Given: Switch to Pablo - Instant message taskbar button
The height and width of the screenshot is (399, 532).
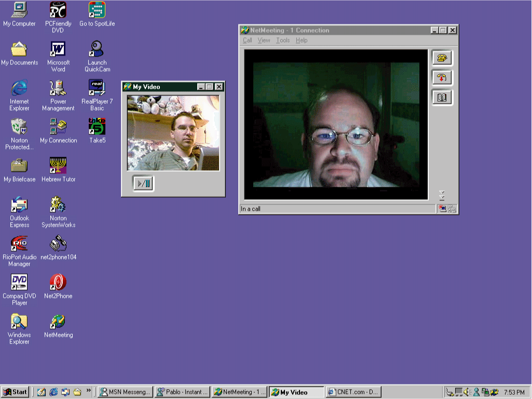Looking at the screenshot, I should tap(182, 392).
